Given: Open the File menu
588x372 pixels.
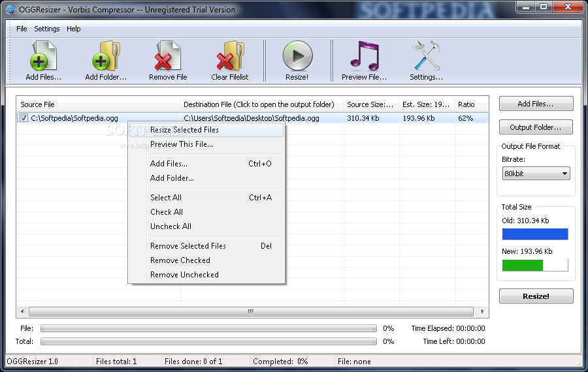Looking at the screenshot, I should (x=22, y=29).
